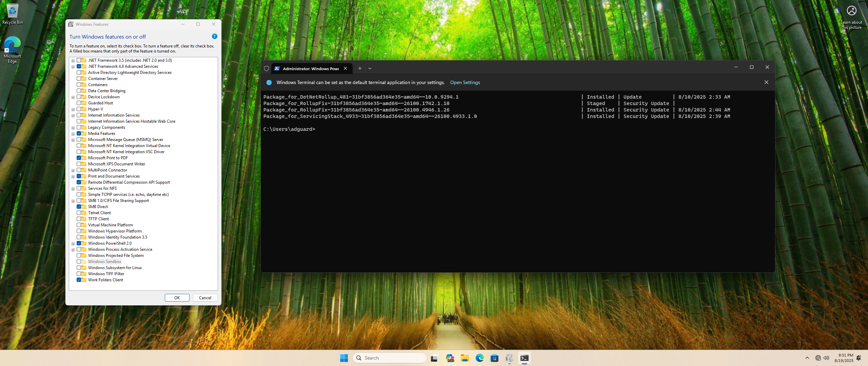Click the volume icon in system tray
The image size is (868, 366).
click(826, 358)
